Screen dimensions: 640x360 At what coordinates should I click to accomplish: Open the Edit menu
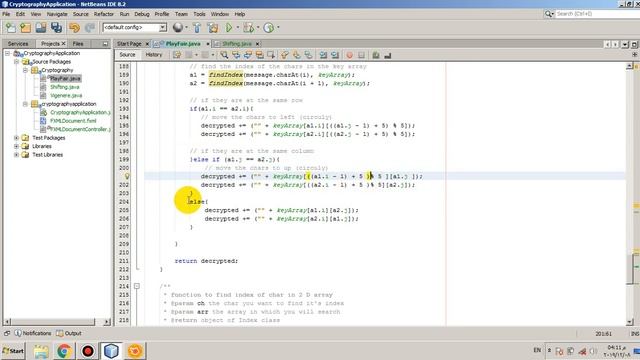[20, 14]
